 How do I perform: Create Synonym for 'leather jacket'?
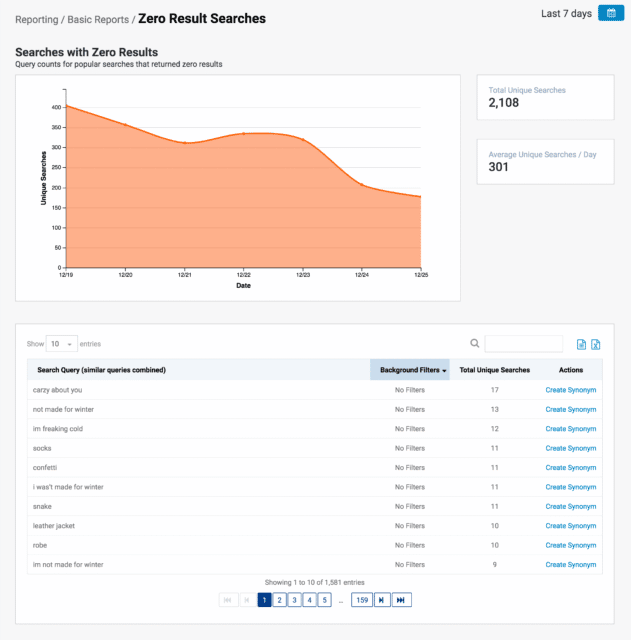click(571, 526)
